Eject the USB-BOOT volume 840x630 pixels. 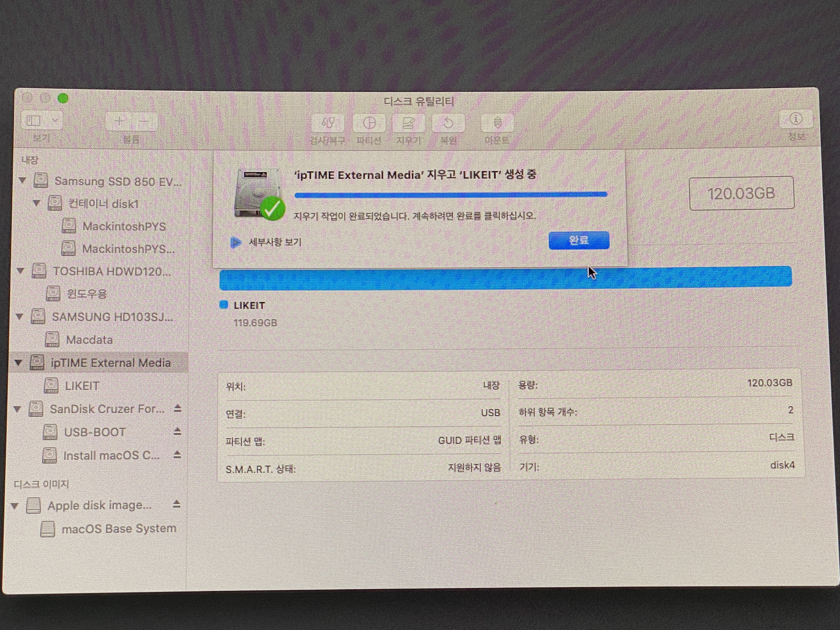tap(177, 432)
